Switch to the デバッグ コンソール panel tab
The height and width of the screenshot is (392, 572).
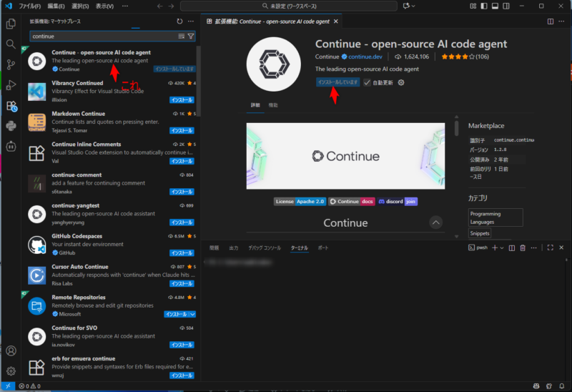point(264,248)
